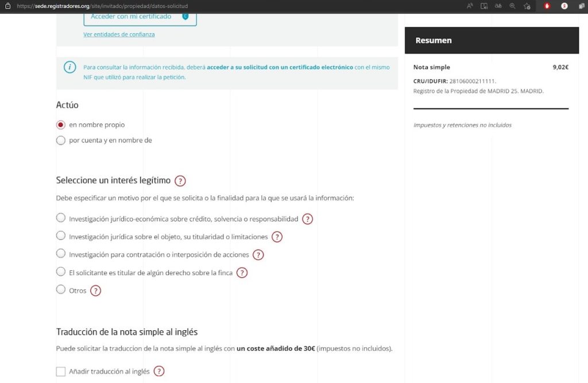This screenshot has width=588, height=383.
Task: Select 'en nombre propio' radio button
Action: [61, 125]
